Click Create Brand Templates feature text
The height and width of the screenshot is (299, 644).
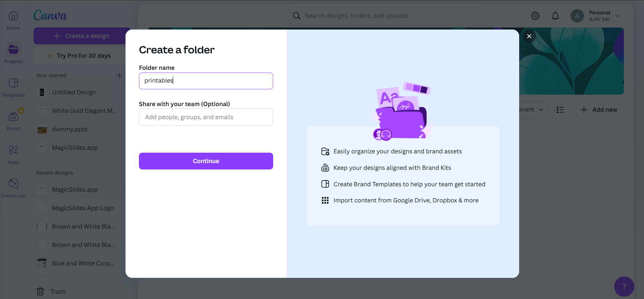(x=409, y=184)
